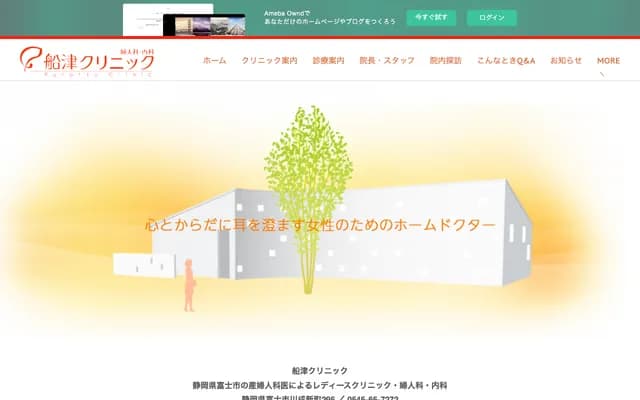Click the clinic building hero image
This screenshot has height=400, width=640.
pos(320,212)
